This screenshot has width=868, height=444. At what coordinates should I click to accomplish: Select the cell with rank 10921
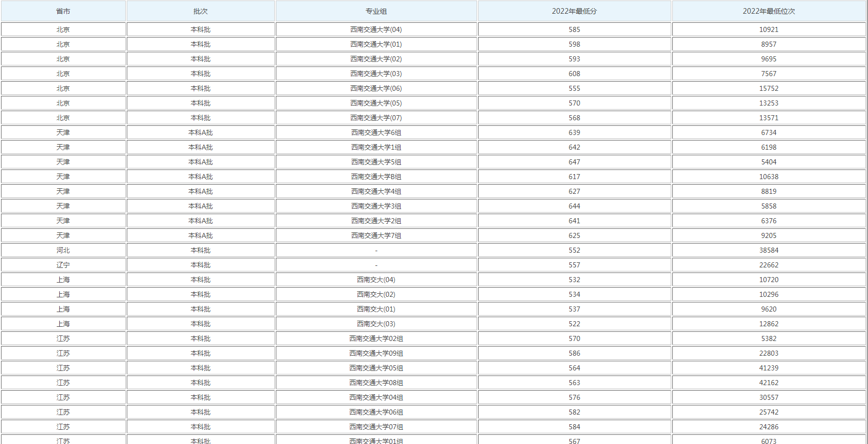tap(769, 29)
